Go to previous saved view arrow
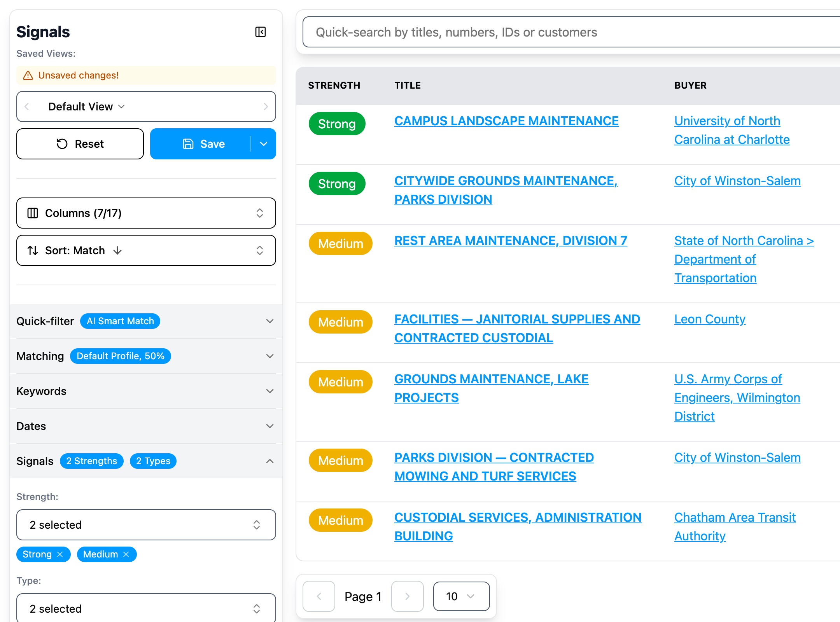840x622 pixels. (x=27, y=107)
